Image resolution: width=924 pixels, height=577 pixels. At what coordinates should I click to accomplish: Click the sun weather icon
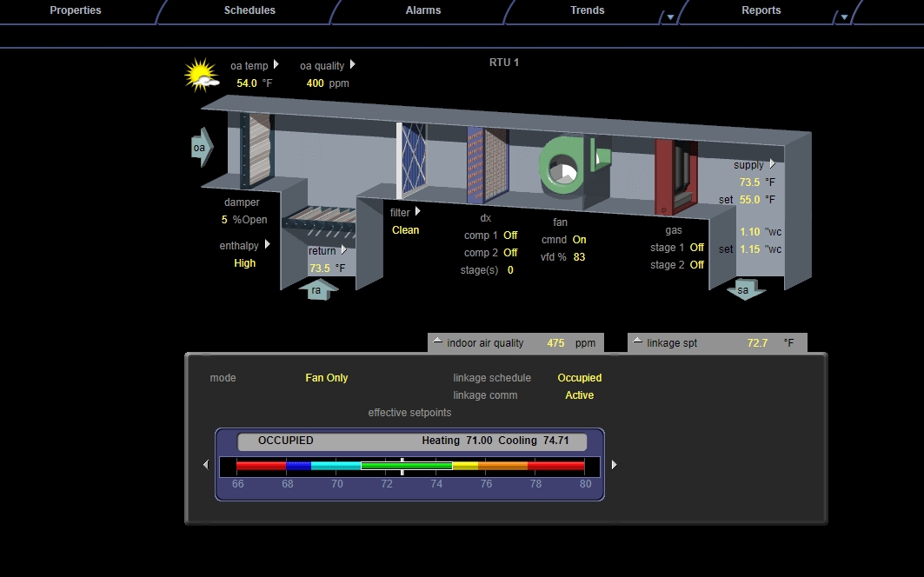pos(202,75)
